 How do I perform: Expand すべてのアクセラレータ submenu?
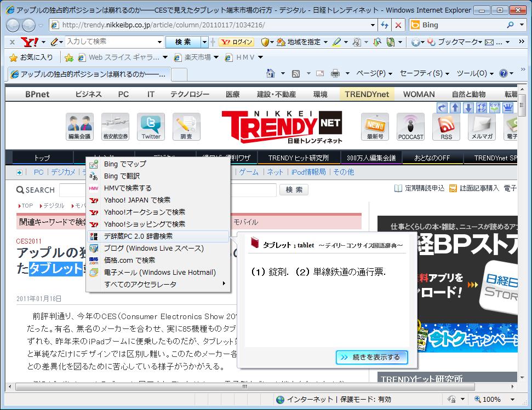(158, 284)
